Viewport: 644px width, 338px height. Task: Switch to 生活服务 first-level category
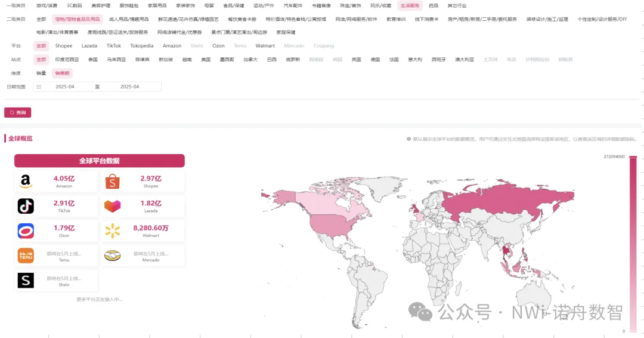click(410, 5)
